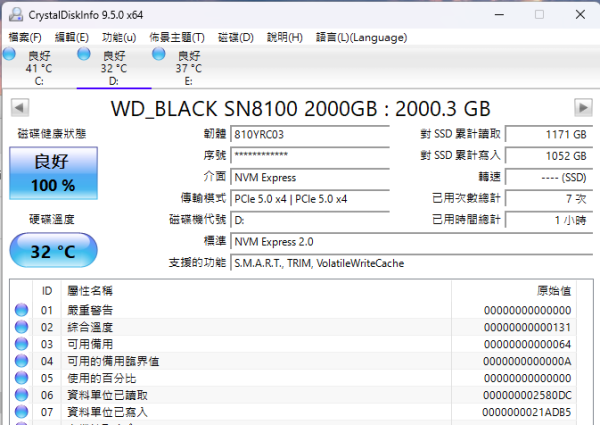Click the interface field NVM Express
Image resolution: width=600 pixels, height=425 pixels.
(310, 177)
